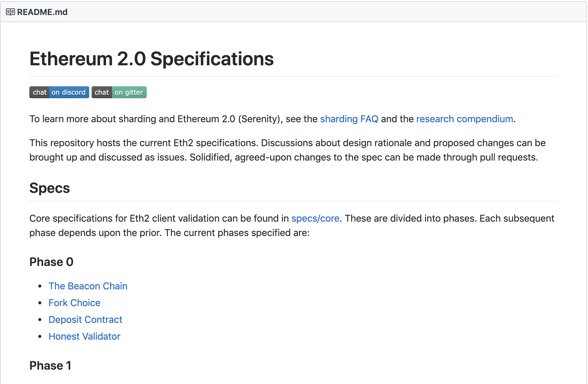The image size is (588, 384).
Task: Open the specs/core link
Action: tap(315, 218)
